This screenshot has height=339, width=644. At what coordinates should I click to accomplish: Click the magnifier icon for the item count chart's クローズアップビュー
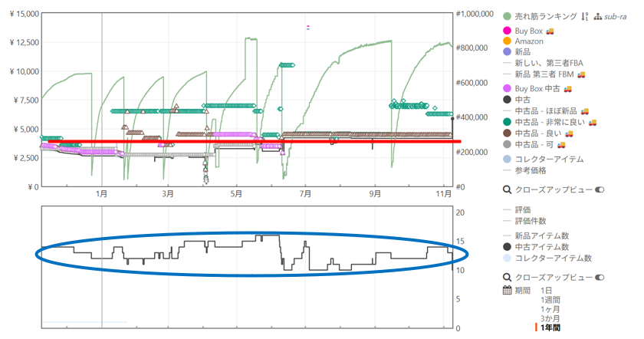[x=507, y=277]
